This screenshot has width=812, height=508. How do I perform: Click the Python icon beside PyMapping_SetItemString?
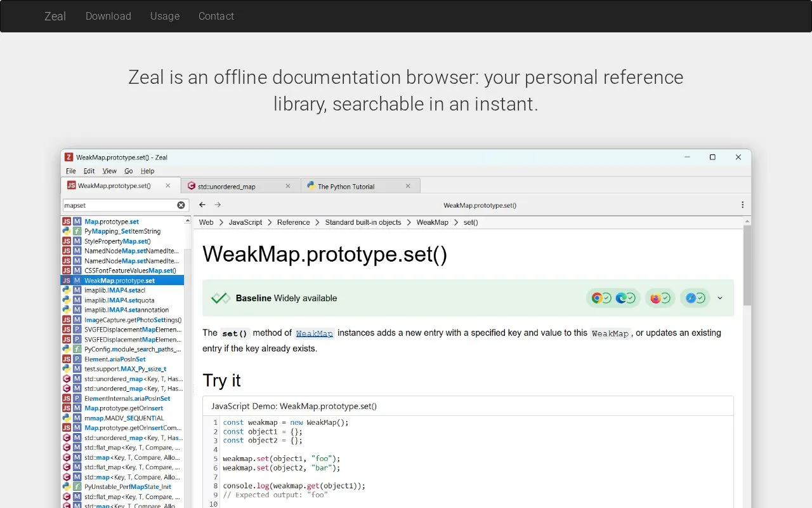click(67, 231)
